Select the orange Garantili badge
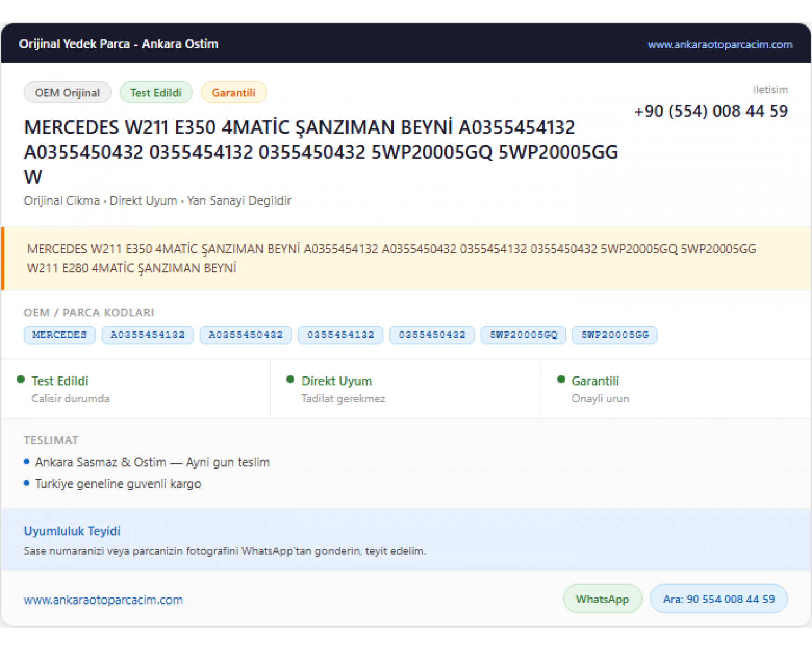 (x=233, y=93)
